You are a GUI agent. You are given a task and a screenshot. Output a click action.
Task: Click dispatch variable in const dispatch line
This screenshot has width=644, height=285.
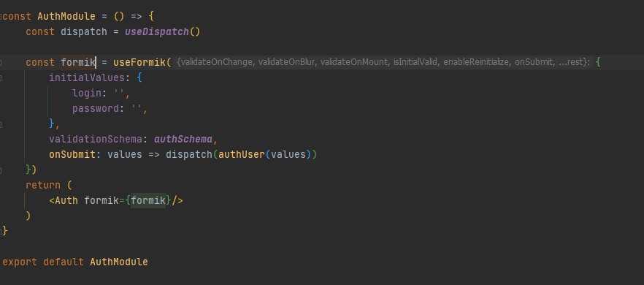tap(84, 31)
